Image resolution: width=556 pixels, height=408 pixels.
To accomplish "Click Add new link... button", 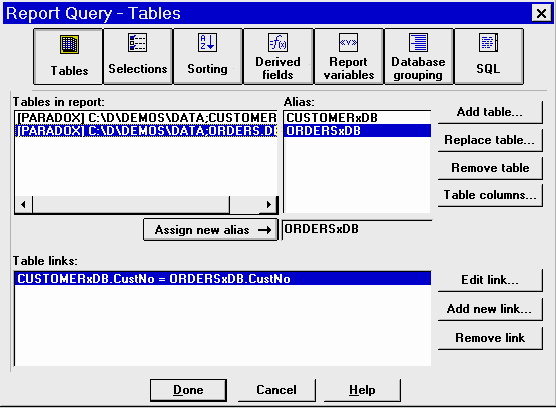I will click(490, 309).
